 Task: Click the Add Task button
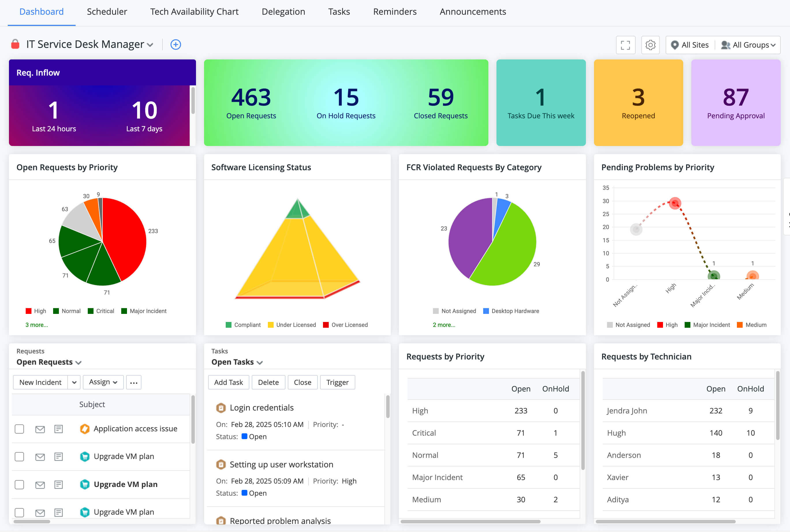(228, 382)
